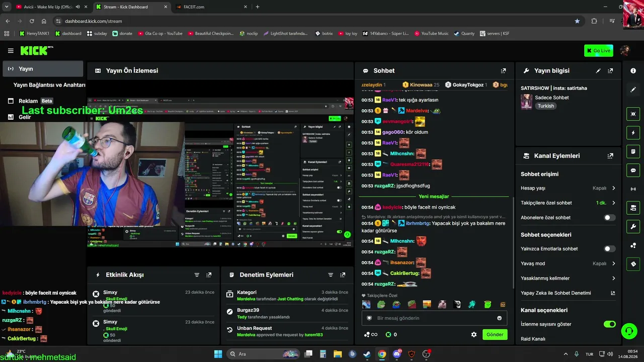
Task: Toggle Yalnızca Emotlarla sohbet switch
Action: [x=609, y=249]
